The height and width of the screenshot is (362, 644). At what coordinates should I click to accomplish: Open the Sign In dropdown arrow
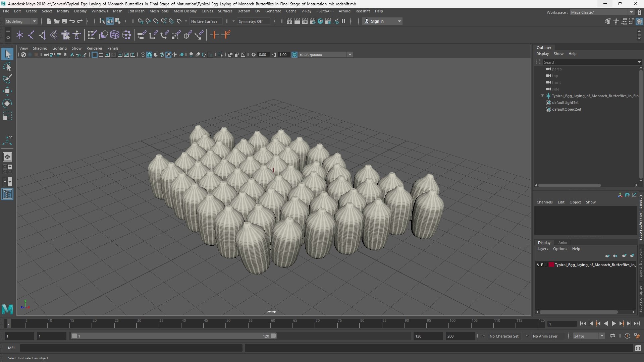[399, 21]
